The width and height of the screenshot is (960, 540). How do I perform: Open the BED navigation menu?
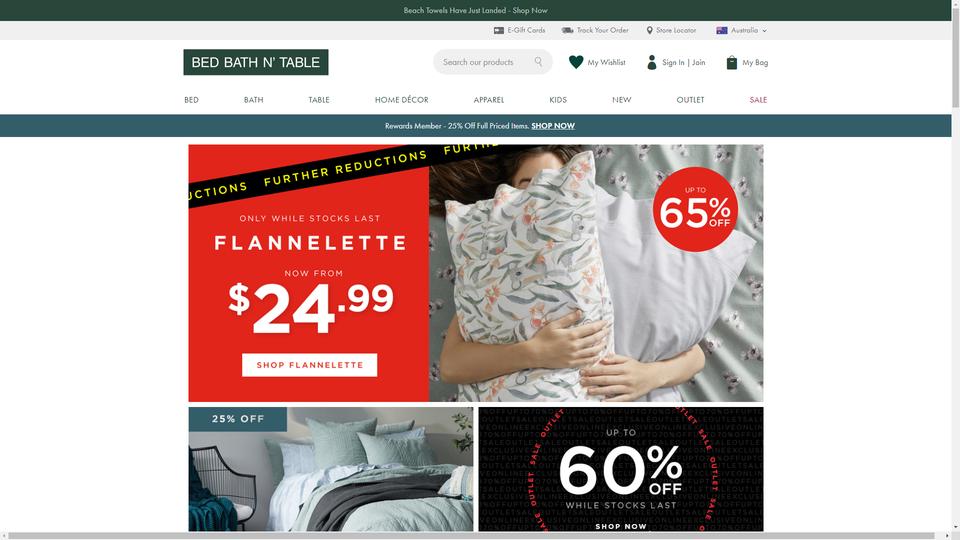tap(191, 100)
